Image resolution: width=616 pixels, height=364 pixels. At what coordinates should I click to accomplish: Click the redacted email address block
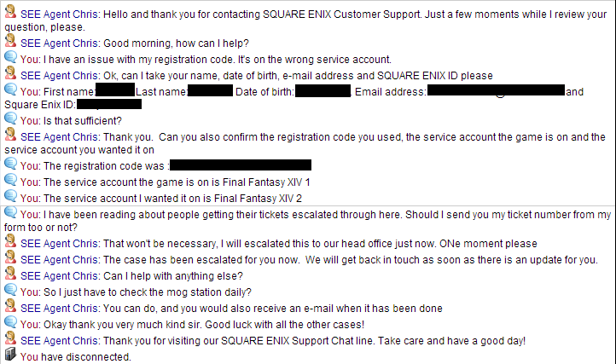(496, 90)
